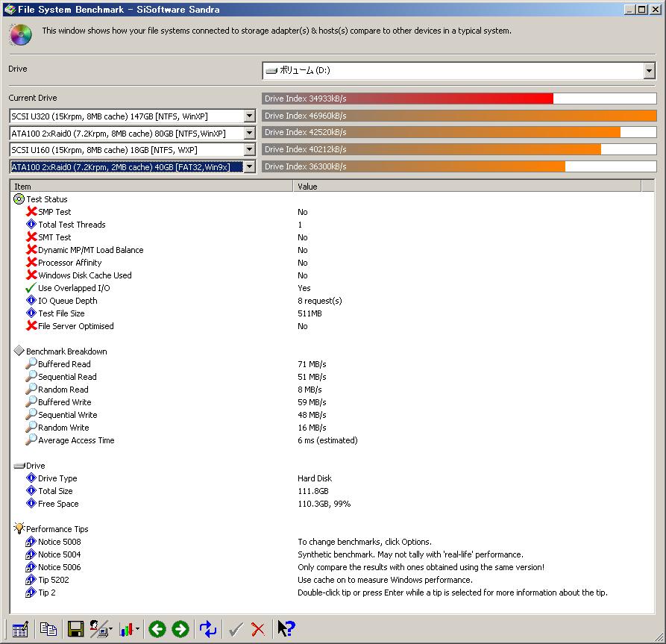Select the Dynamic MP/MT Load Balance row
Screen dimensions: 666x644
click(x=331, y=249)
